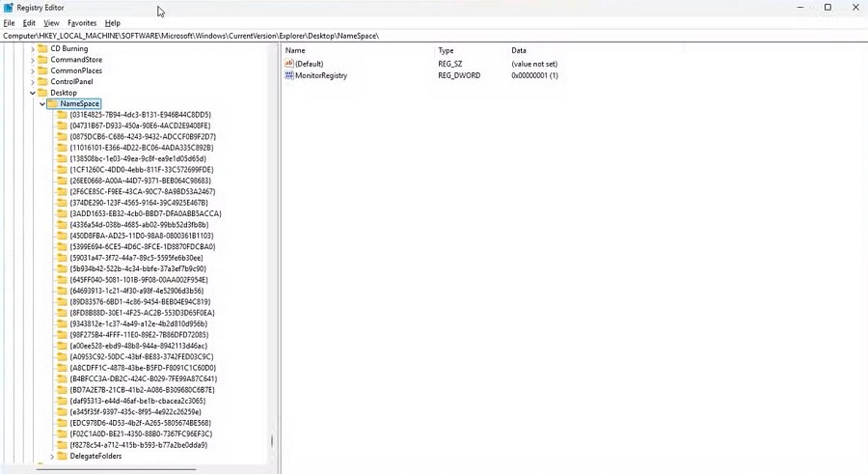Select the {EDC978D6-4D53-4b2f key

point(141,423)
